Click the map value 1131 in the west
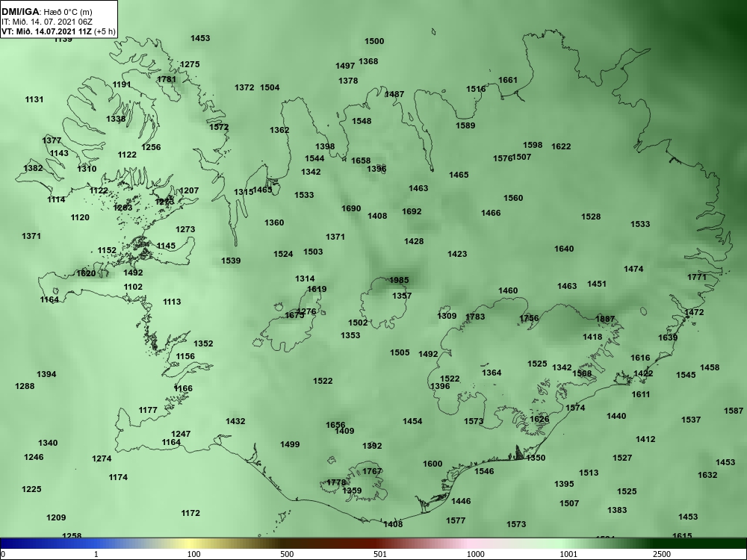The height and width of the screenshot is (560, 747). (x=34, y=99)
